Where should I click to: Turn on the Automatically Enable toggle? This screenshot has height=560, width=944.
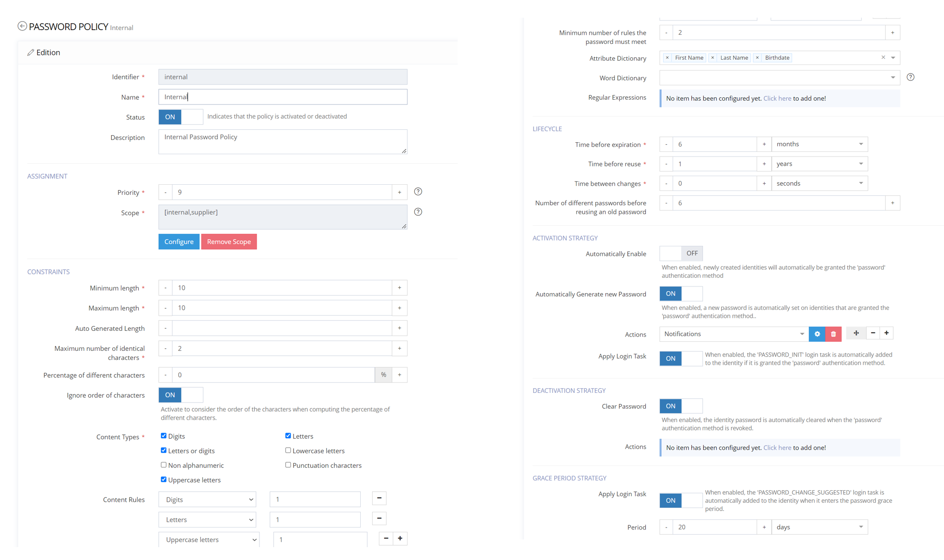(681, 254)
